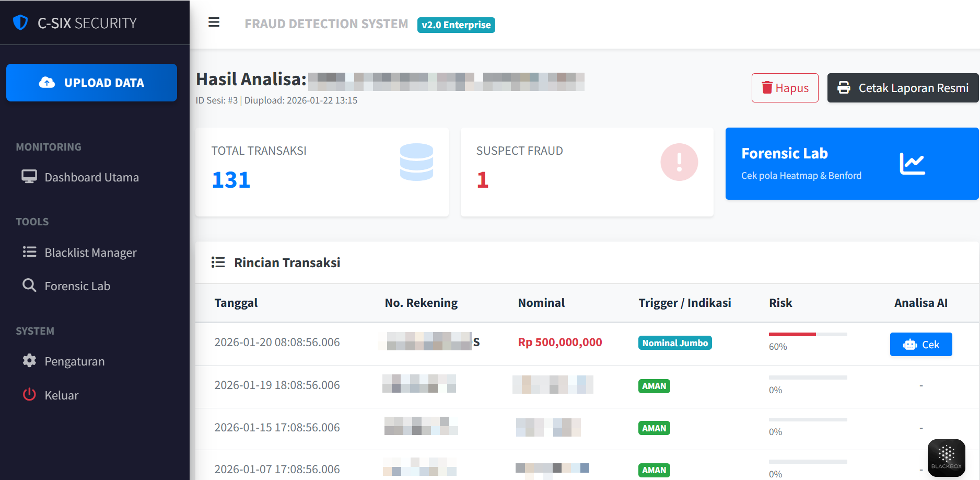Click the Blackbox logo in the corner

point(946,457)
